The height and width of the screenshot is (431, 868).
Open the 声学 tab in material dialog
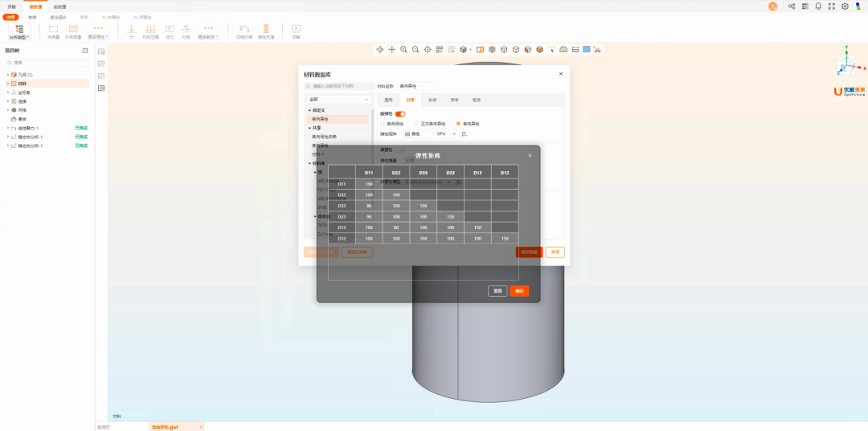tap(454, 101)
